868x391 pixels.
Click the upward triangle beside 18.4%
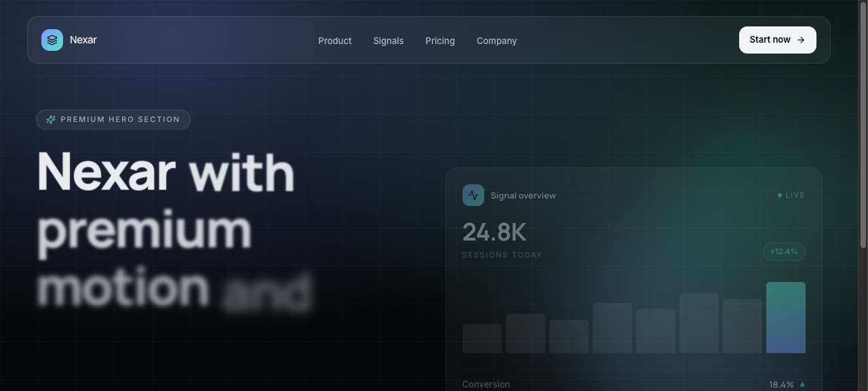tap(802, 384)
